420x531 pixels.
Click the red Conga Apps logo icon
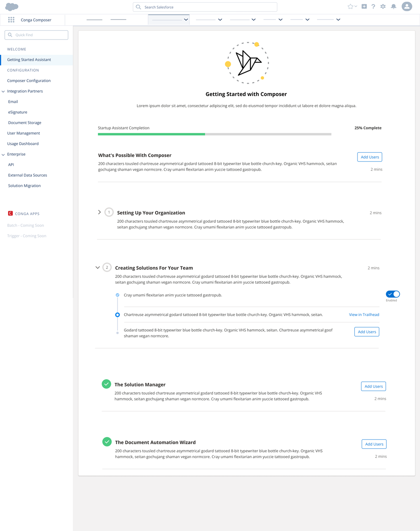(10, 213)
